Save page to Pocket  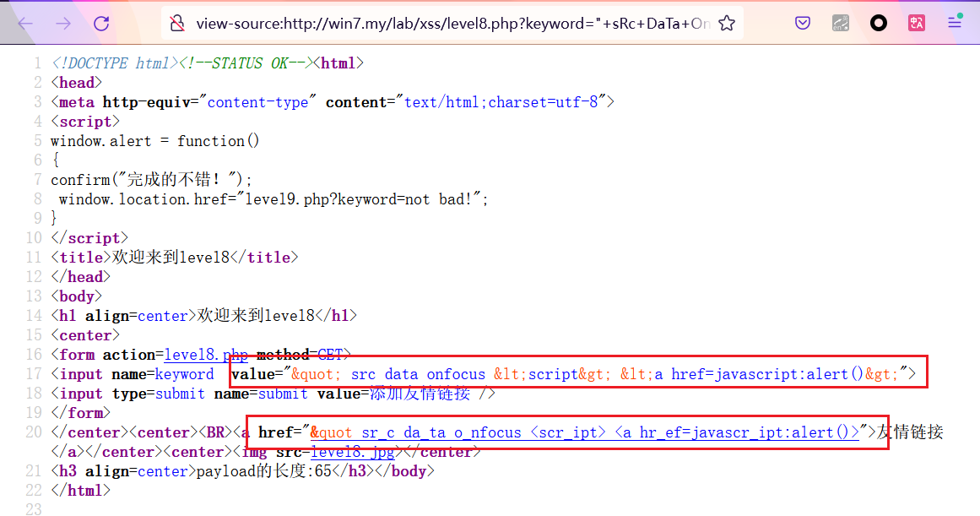click(803, 24)
